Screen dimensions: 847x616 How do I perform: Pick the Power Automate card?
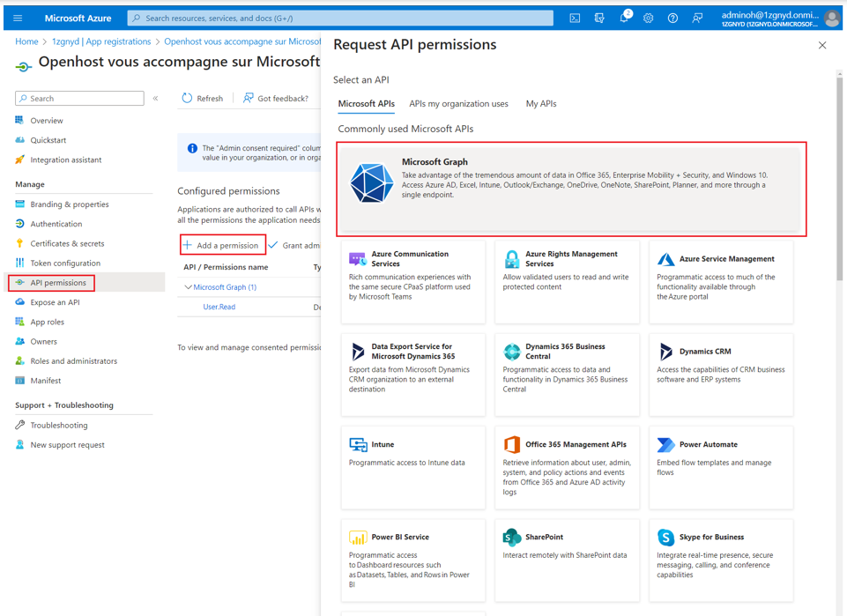pos(721,468)
